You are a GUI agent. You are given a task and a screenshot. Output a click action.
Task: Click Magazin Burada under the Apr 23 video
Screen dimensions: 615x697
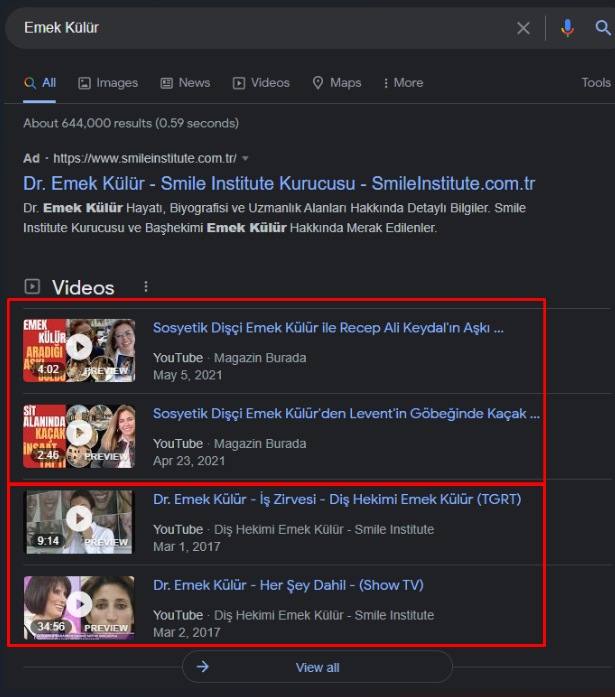click(x=260, y=444)
